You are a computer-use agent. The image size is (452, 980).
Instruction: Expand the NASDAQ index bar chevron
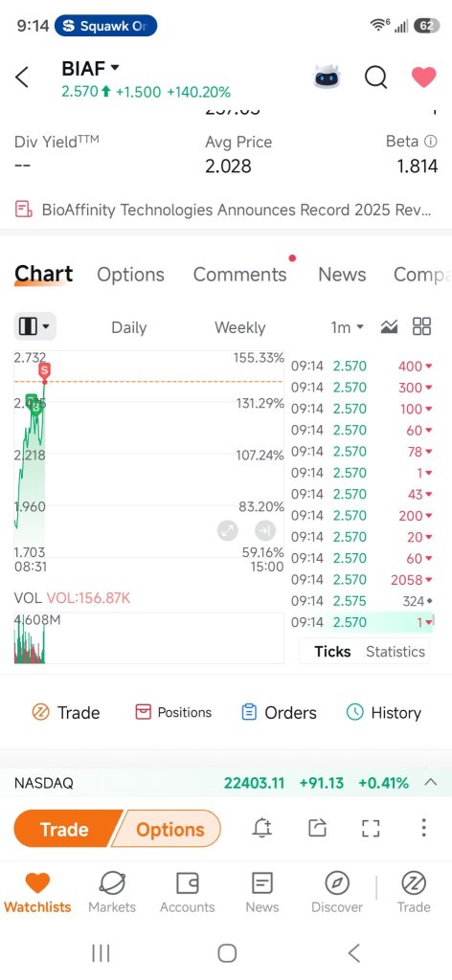[x=430, y=783]
